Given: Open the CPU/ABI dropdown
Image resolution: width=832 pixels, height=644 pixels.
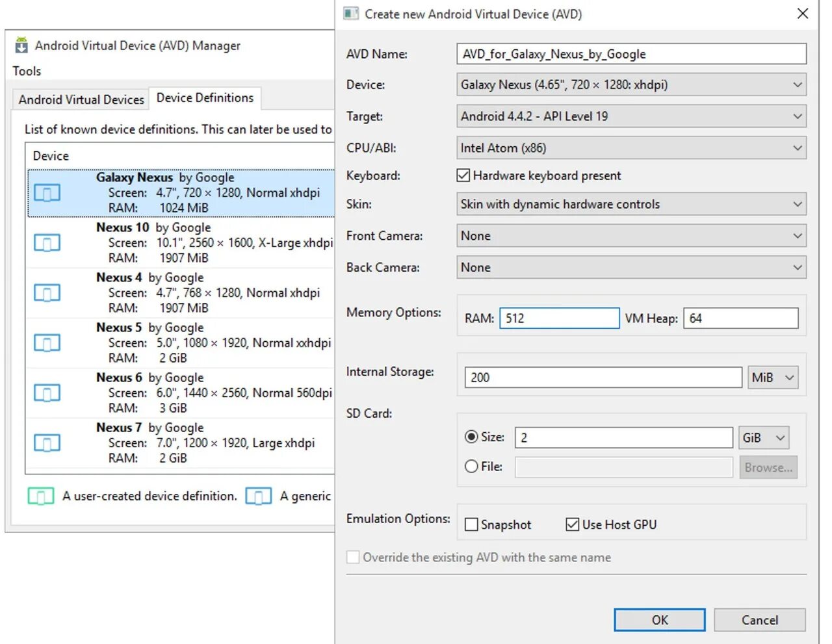Looking at the screenshot, I should pos(632,148).
